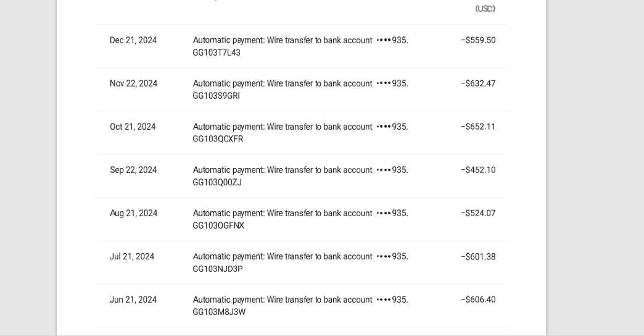Select transaction reference GG103NJD3P
Image resolution: width=644 pixels, height=336 pixels.
pos(218,269)
